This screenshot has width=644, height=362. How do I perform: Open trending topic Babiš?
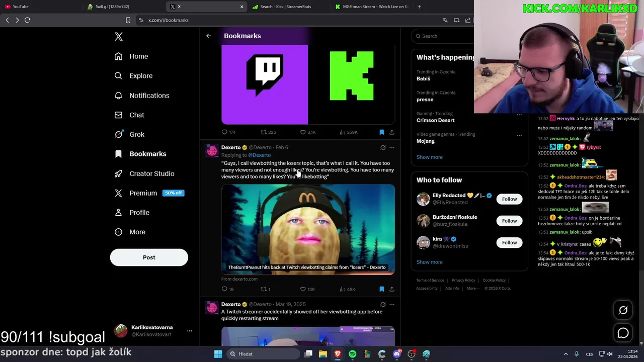[x=423, y=78]
